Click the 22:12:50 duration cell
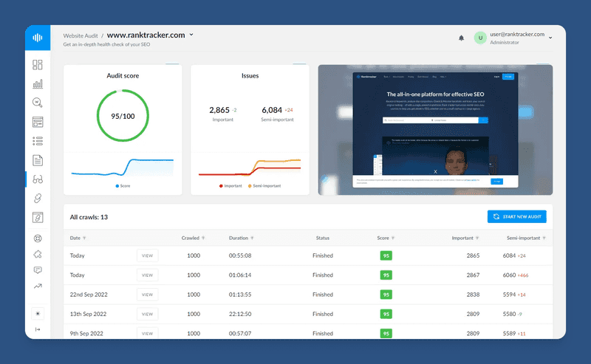This screenshot has width=591, height=364. [x=240, y=314]
